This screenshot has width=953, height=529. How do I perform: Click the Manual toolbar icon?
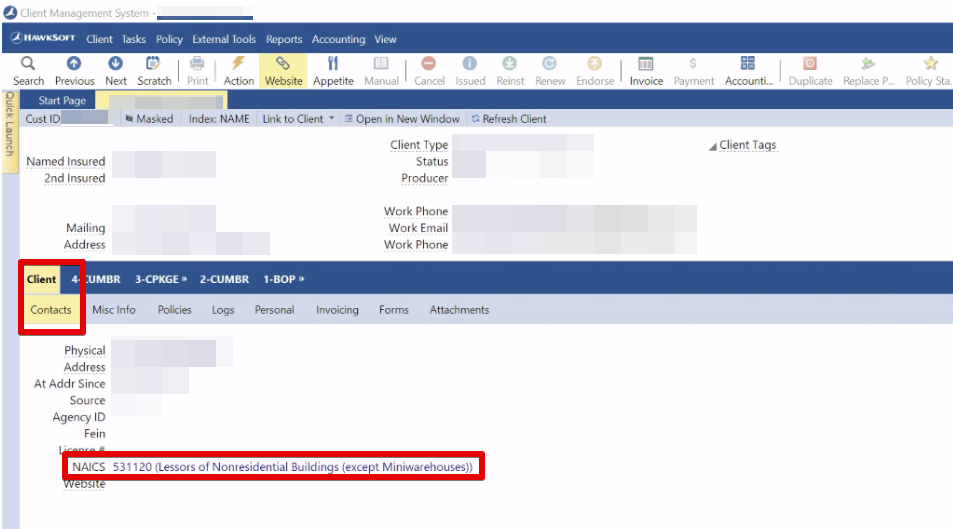coord(381,63)
